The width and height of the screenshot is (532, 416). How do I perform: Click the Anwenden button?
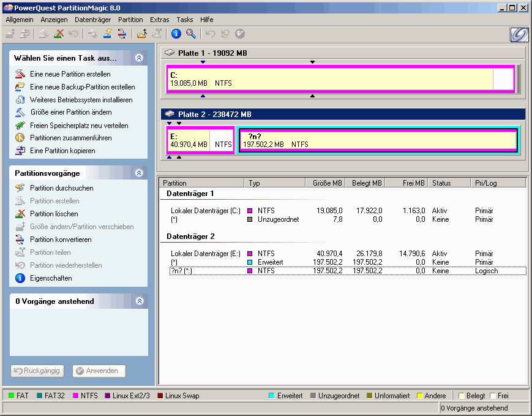pos(99,371)
